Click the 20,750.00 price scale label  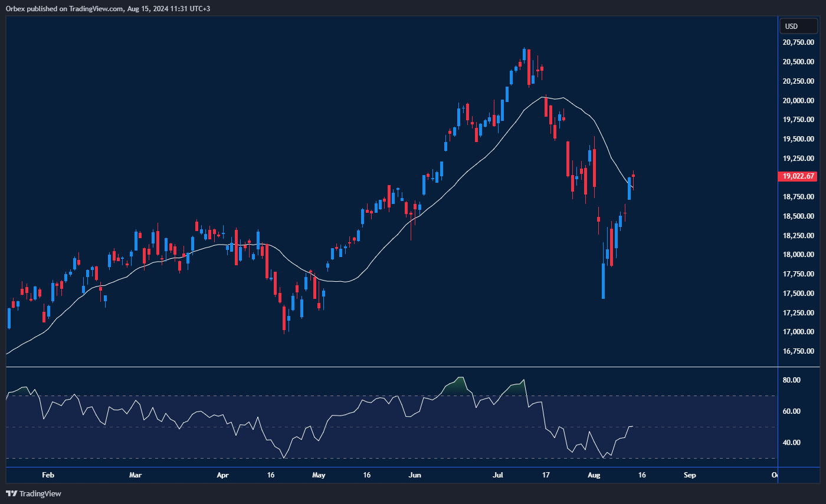click(799, 42)
